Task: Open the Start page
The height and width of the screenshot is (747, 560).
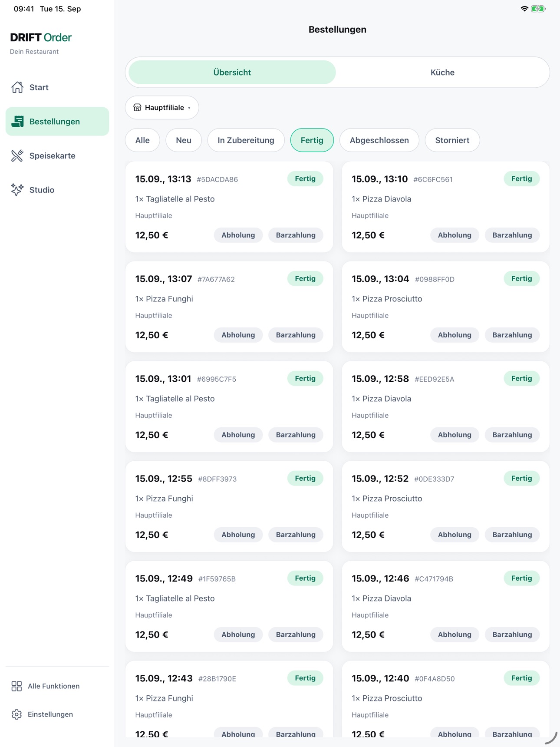Action: (x=57, y=87)
